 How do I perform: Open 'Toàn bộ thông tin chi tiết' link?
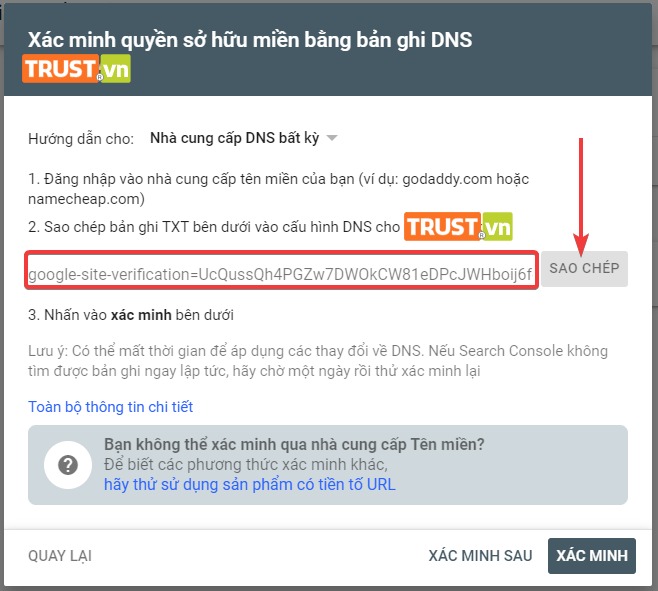tap(110, 407)
